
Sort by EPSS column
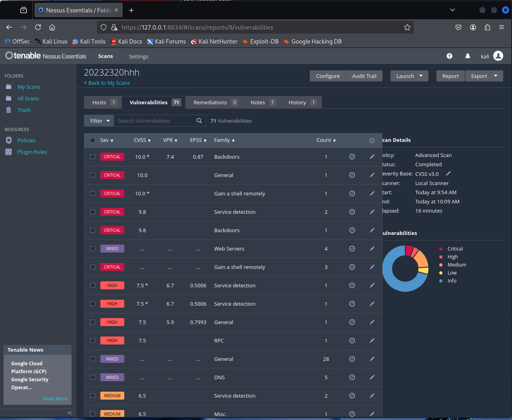click(198, 140)
